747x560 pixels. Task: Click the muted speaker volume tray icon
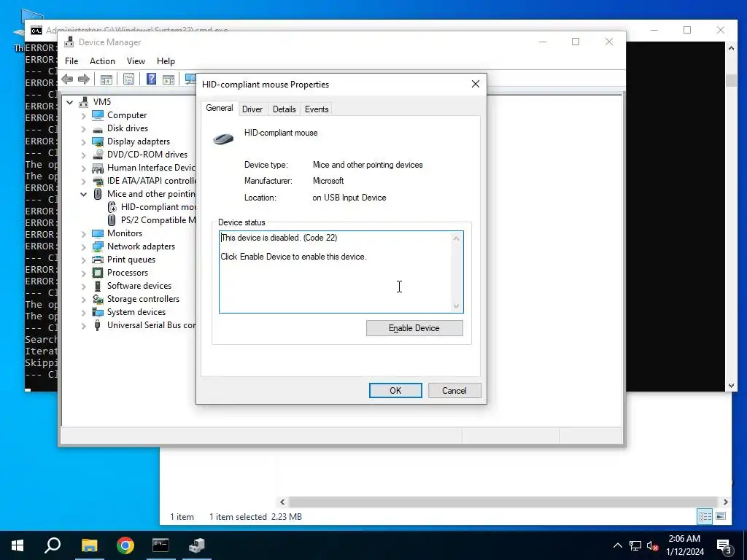pyautogui.click(x=653, y=545)
